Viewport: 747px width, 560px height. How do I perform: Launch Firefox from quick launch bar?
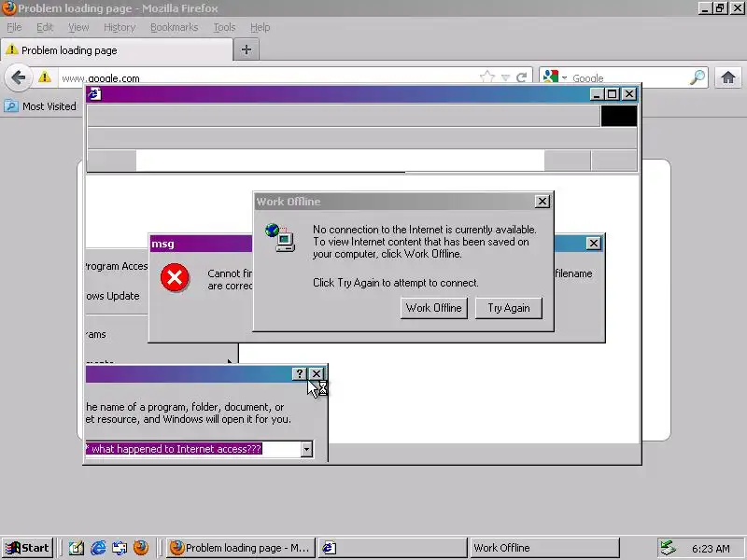141,548
